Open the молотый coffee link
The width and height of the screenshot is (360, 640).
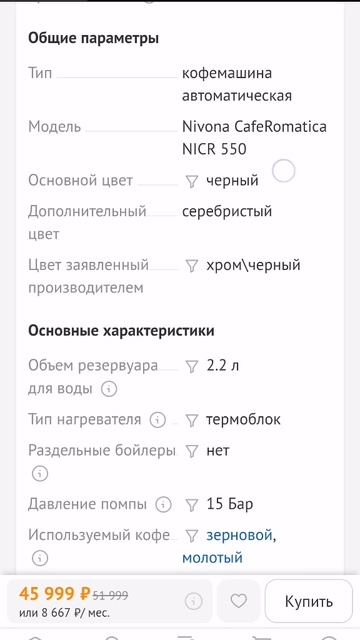(212, 558)
